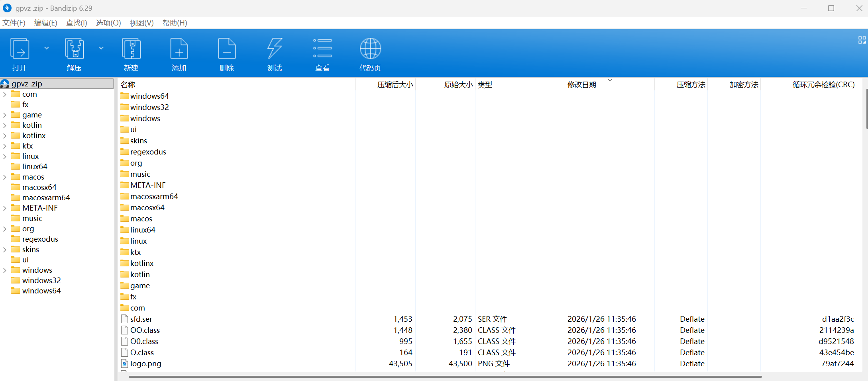Click the Delete (删除) toolbar icon

(227, 49)
